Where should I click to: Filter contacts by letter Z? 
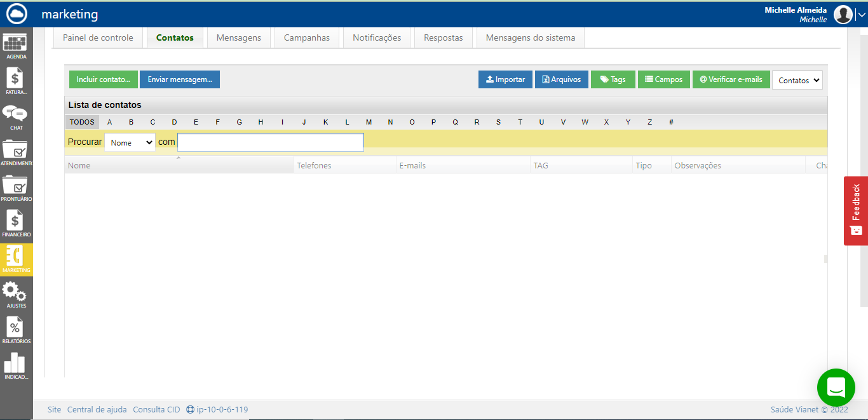click(649, 122)
